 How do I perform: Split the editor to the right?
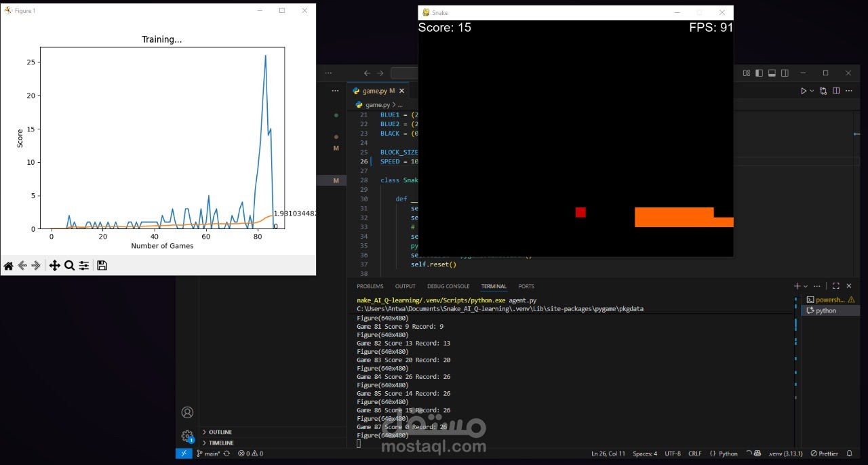(x=836, y=91)
